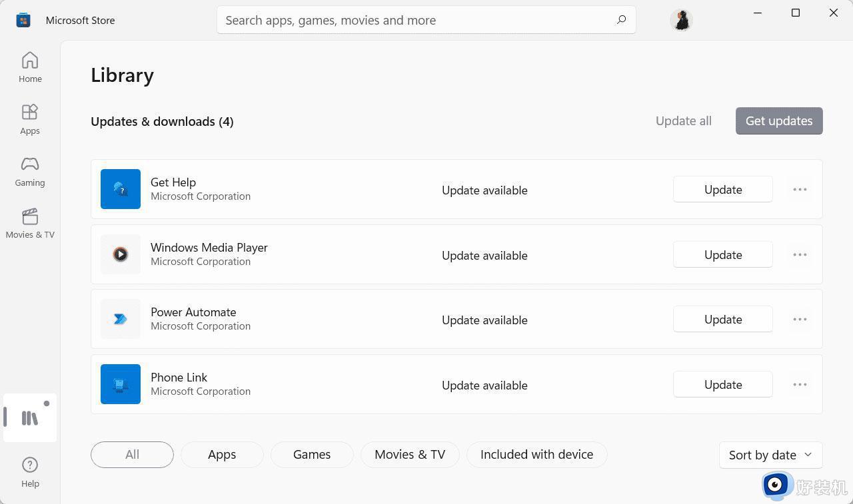This screenshot has width=853, height=504.
Task: Open more options for Windows Media Player
Action: pos(800,255)
